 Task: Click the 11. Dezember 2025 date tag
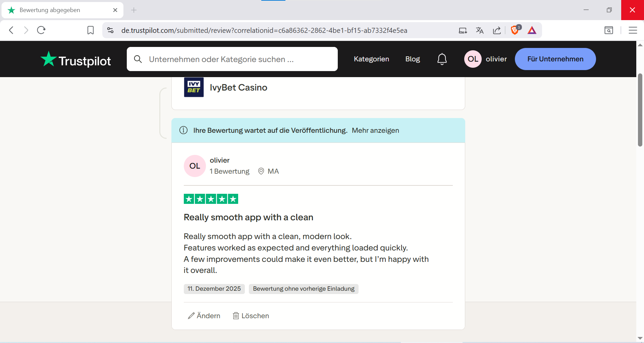click(214, 289)
